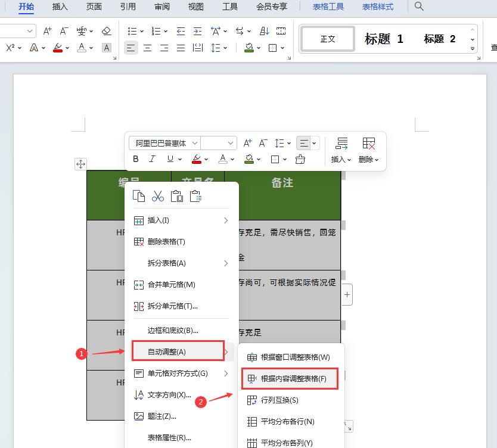Click the table move handle icon

[x=81, y=164]
